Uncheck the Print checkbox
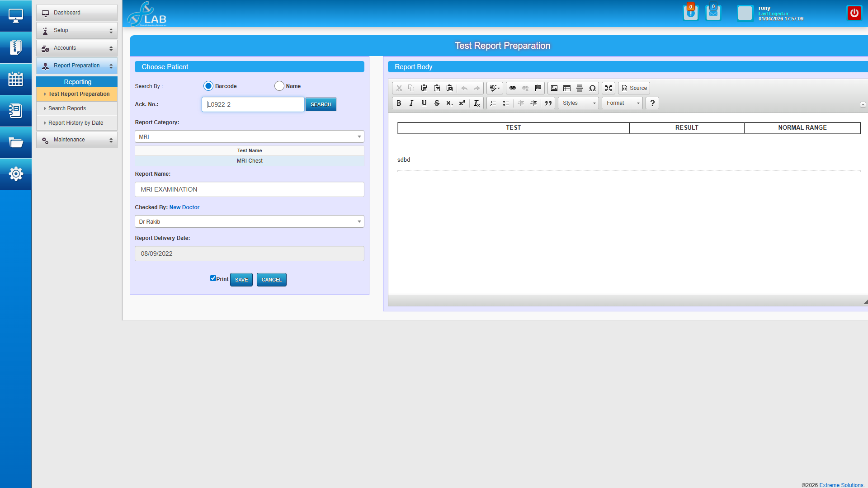The width and height of the screenshot is (868, 488). pyautogui.click(x=213, y=278)
